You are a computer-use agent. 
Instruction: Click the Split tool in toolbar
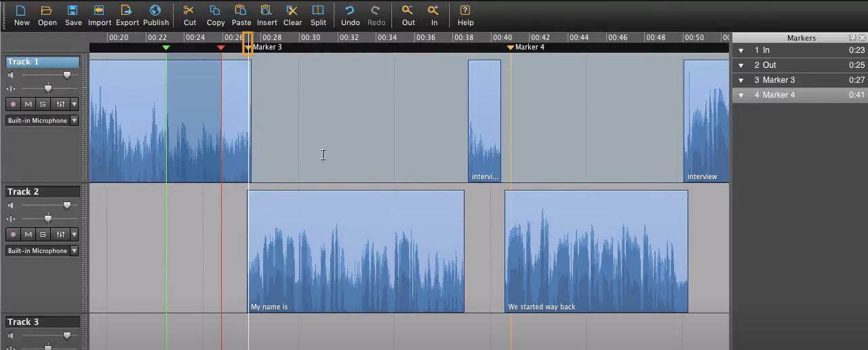tap(318, 11)
